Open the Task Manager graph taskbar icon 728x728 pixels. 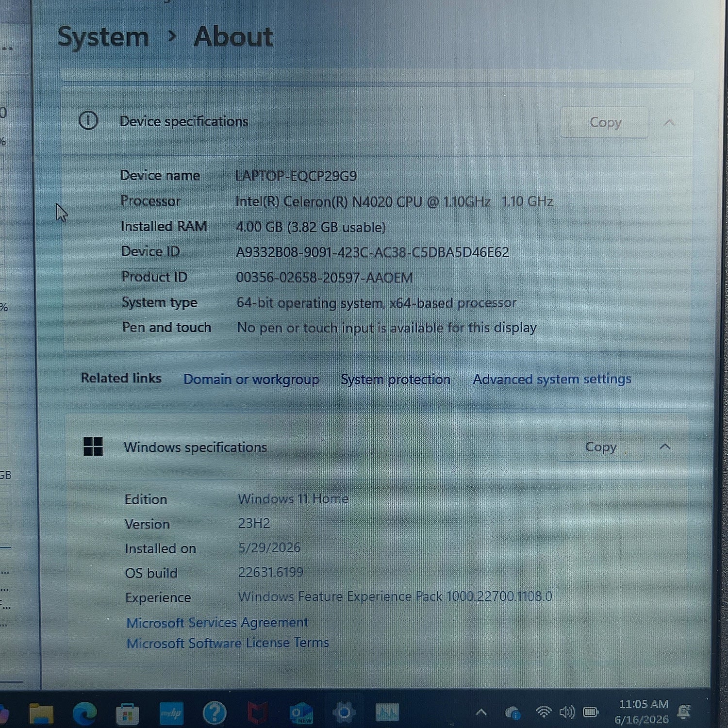(x=387, y=712)
